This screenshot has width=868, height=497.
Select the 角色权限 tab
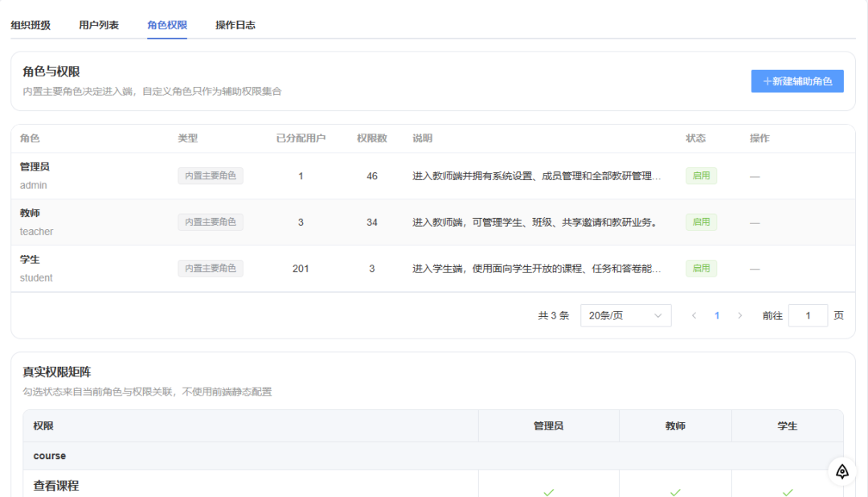pyautogui.click(x=167, y=25)
